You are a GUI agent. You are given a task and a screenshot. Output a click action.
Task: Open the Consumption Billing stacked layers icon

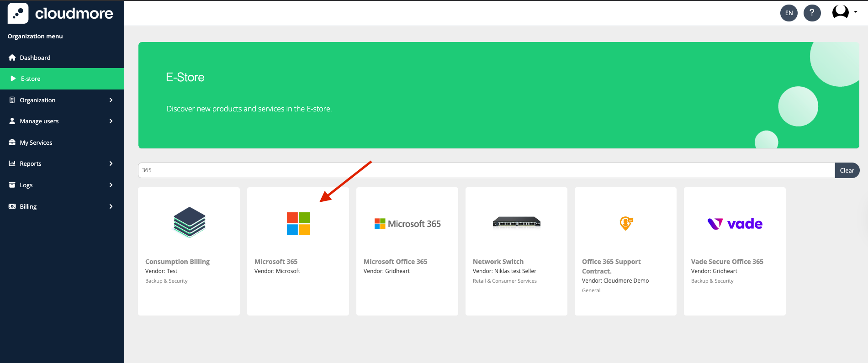[x=189, y=222]
